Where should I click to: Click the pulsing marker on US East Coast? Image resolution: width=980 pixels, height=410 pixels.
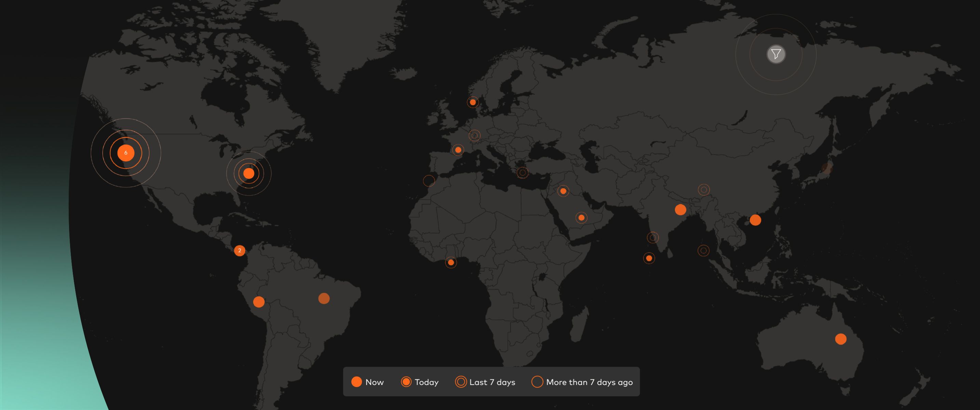(x=249, y=174)
